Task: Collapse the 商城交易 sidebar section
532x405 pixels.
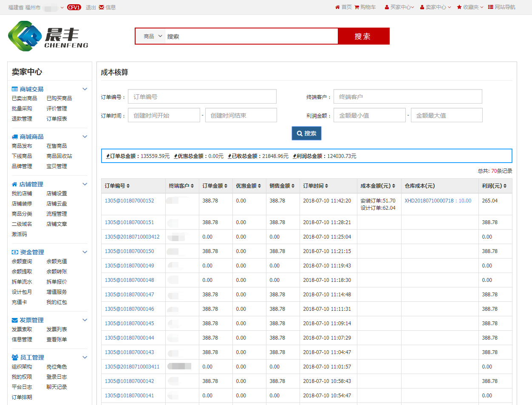Action: click(x=85, y=89)
